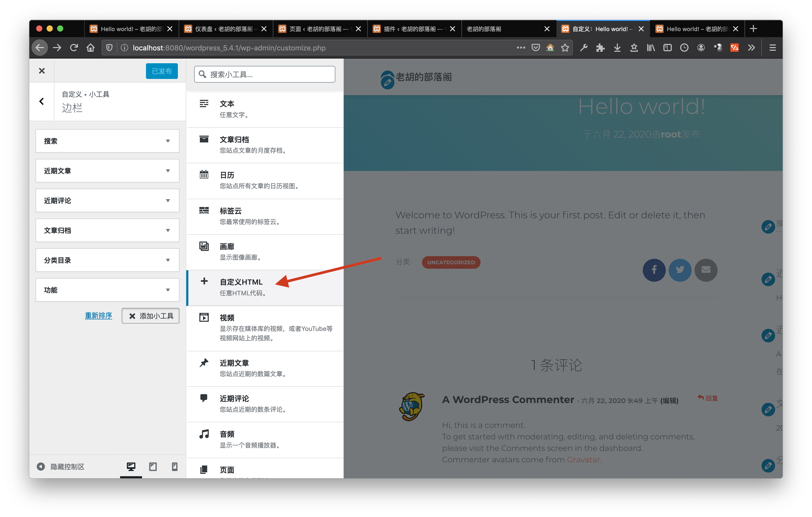Screen dimensions: 812x517
Task: Switch to mobile preview mode icon
Action: [x=174, y=467]
